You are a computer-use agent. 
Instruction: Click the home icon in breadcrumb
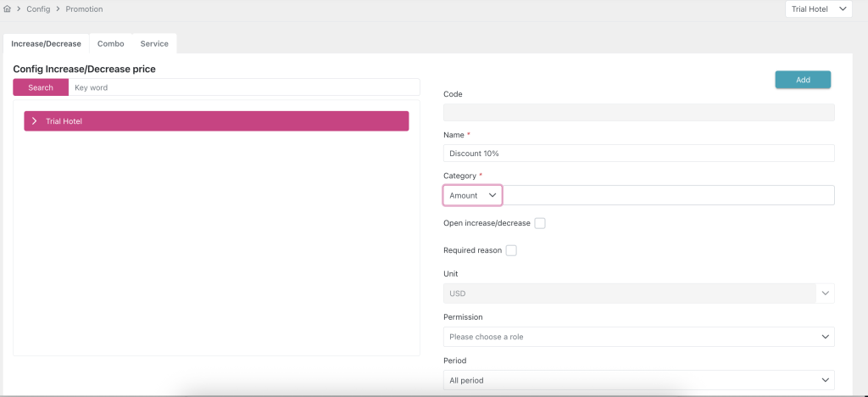[x=8, y=9]
